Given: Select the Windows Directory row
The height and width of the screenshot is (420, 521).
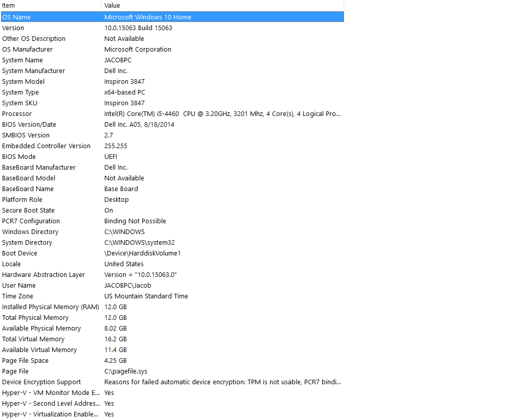Looking at the screenshot, I should point(172,232).
